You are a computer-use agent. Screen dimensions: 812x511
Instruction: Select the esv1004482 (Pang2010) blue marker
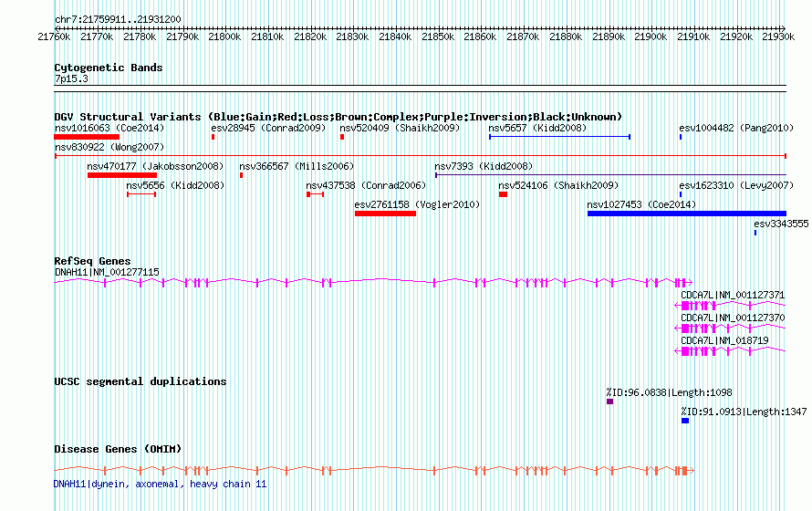(681, 137)
